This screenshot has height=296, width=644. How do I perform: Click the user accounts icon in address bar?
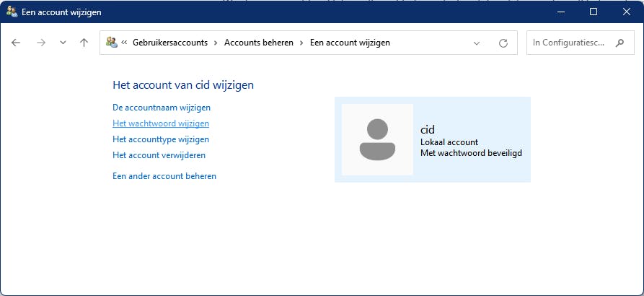[112, 43]
